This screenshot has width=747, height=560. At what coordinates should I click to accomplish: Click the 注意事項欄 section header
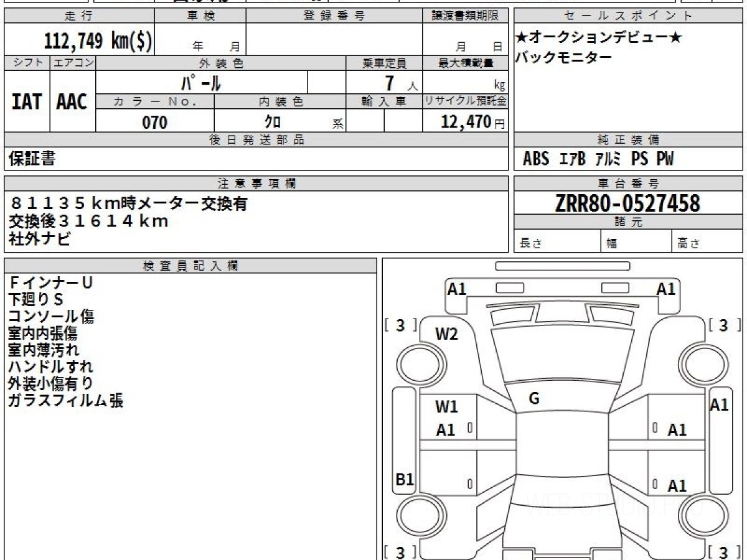[256, 184]
